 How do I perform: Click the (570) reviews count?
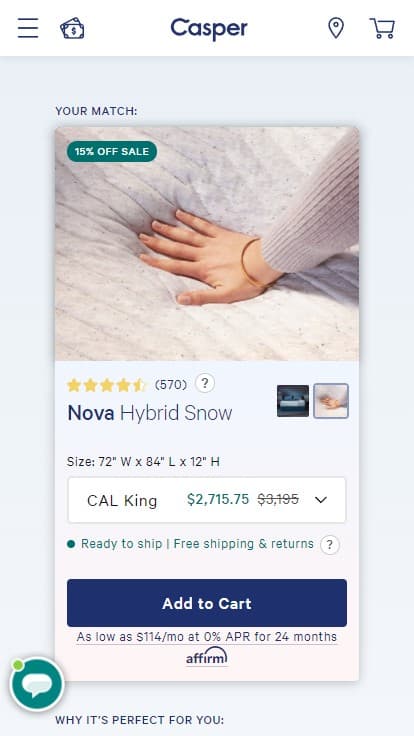tap(171, 385)
